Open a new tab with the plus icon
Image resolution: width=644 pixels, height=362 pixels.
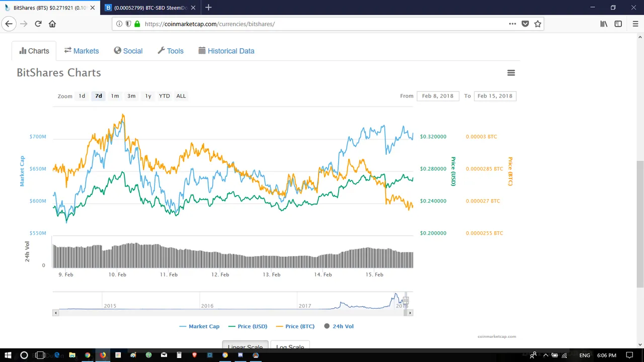pos(208,8)
